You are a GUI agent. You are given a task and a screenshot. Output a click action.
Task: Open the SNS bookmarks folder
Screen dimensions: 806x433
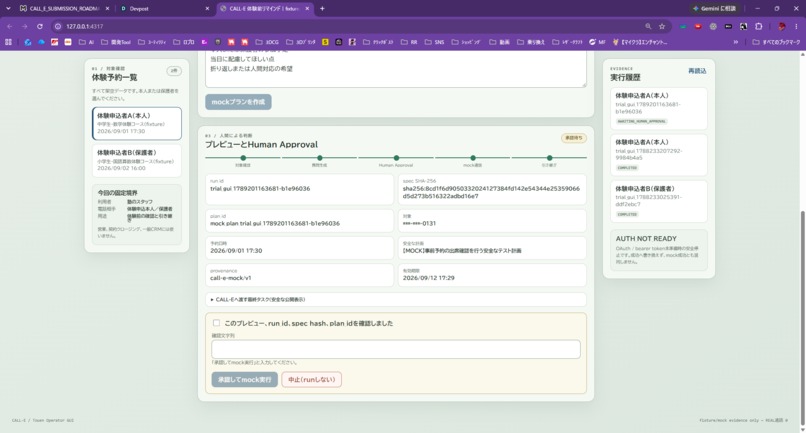coord(434,42)
